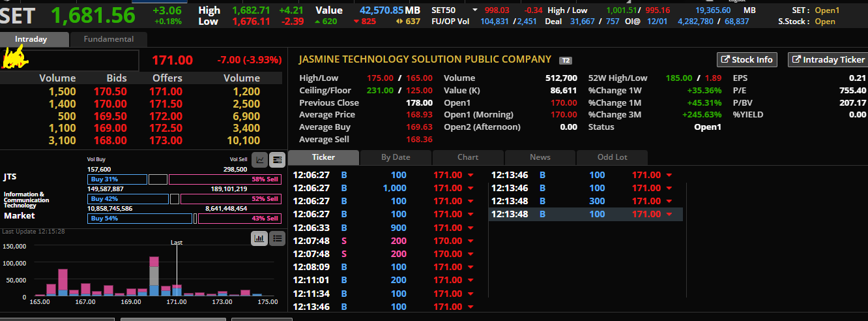868x321 pixels.
Task: Click the Market Buy 54% bar
Action: coord(139,219)
